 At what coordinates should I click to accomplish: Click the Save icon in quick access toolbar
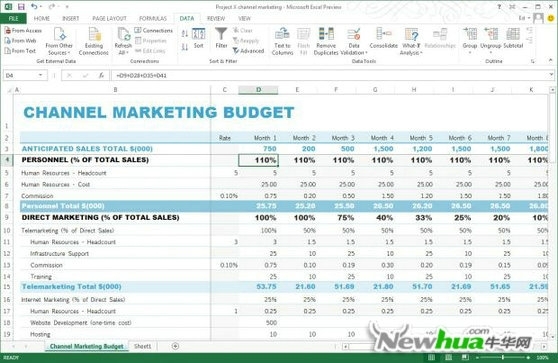[21, 6]
